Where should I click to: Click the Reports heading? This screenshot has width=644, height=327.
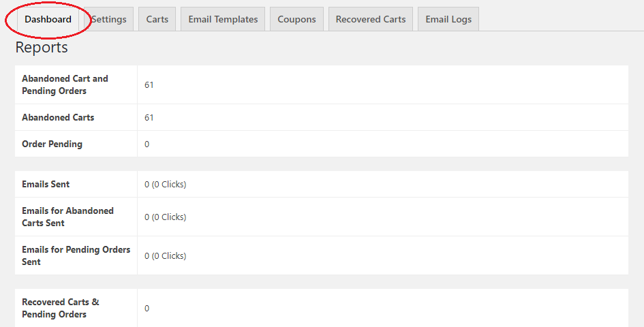pos(42,48)
